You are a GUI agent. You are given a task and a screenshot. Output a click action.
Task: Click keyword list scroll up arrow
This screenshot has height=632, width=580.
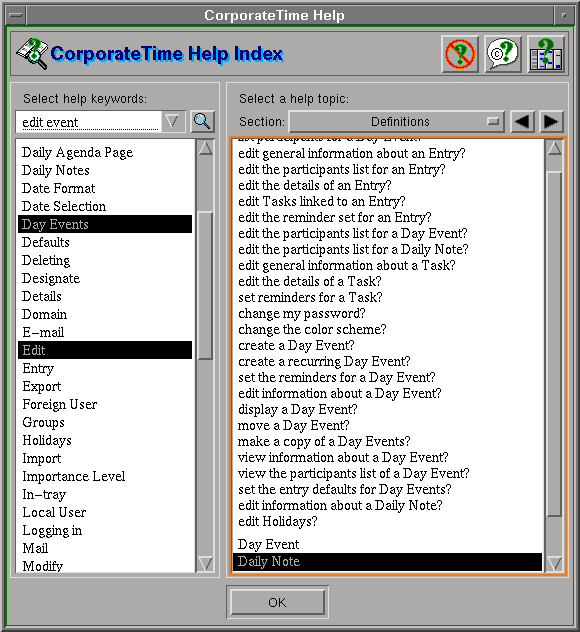pyautogui.click(x=206, y=148)
